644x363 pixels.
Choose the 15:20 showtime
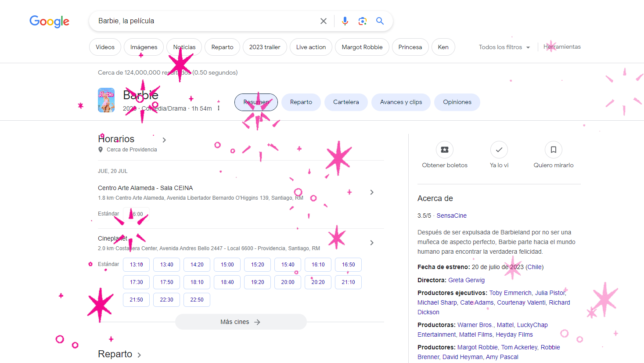[x=258, y=265]
